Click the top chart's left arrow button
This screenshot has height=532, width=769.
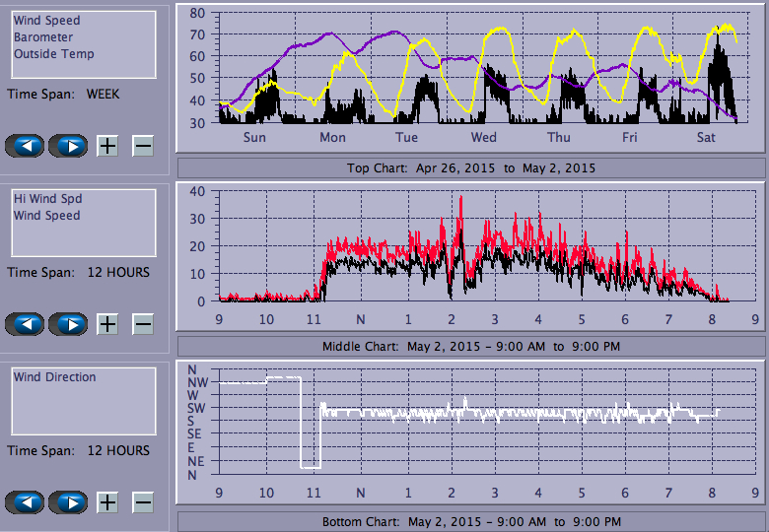coord(25,146)
